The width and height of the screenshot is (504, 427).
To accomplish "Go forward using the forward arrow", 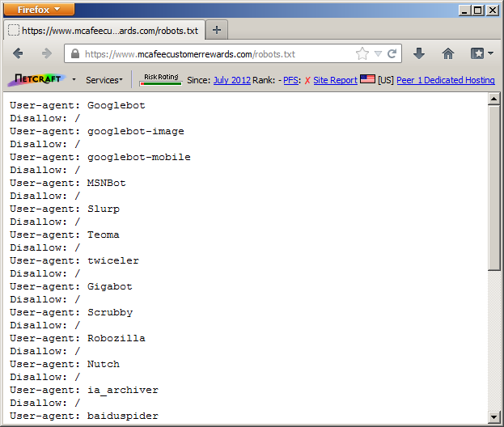I will pos(47,53).
